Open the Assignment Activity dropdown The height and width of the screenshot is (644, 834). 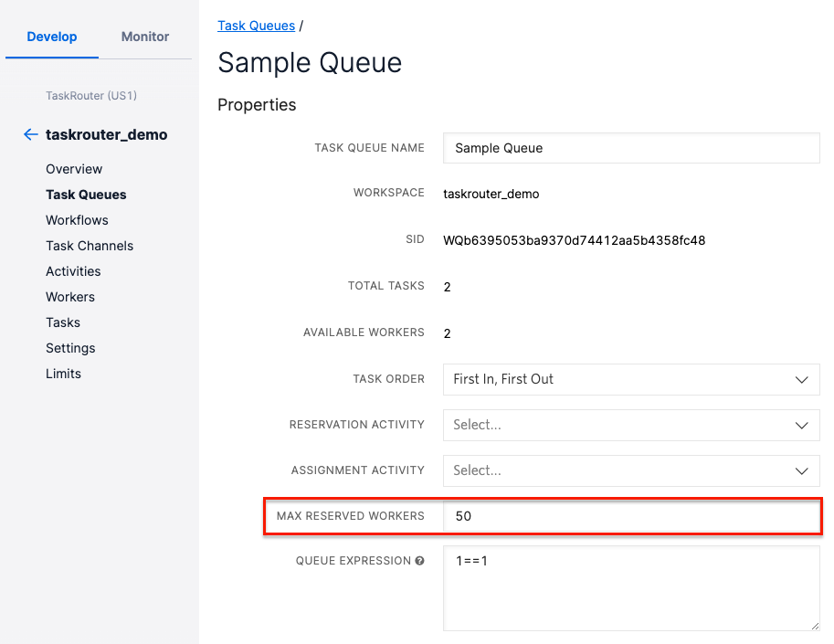(631, 470)
